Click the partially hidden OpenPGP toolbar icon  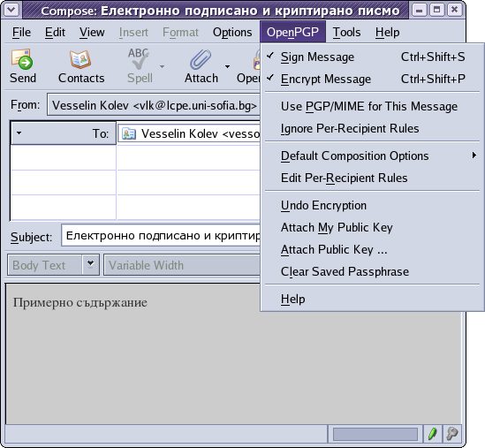point(256,59)
